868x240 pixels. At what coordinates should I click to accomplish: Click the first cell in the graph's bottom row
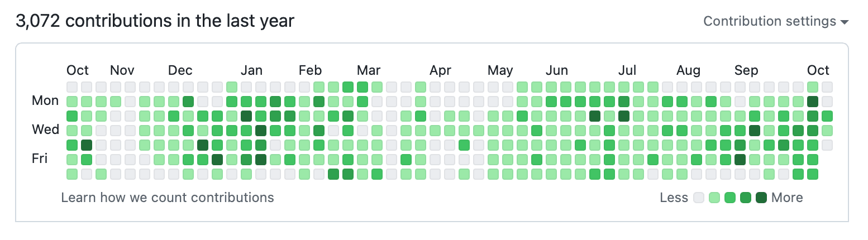point(72,174)
